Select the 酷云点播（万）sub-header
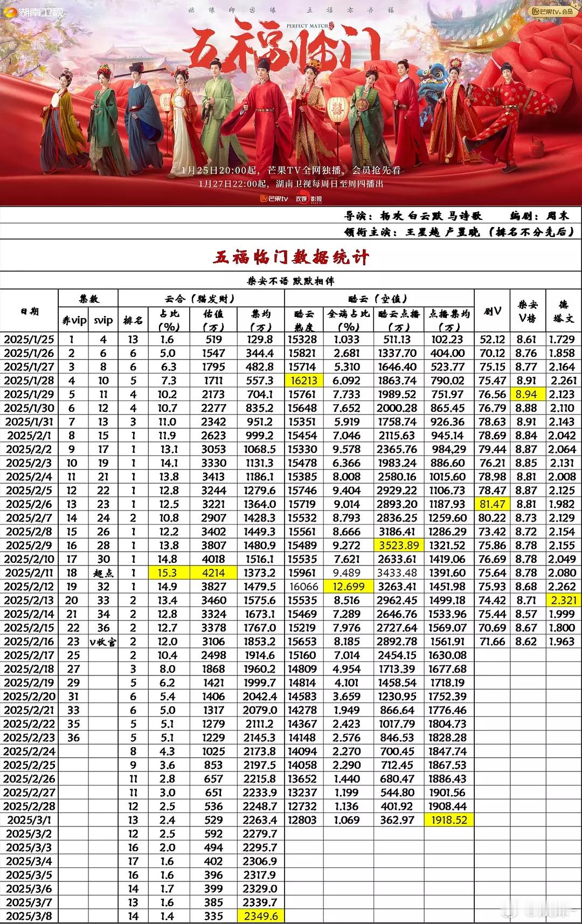This screenshot has height=924, width=582. [x=398, y=320]
